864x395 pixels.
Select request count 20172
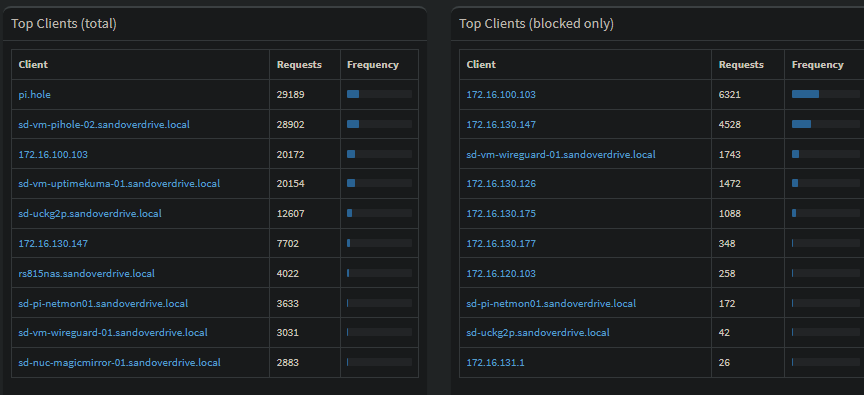click(x=290, y=155)
